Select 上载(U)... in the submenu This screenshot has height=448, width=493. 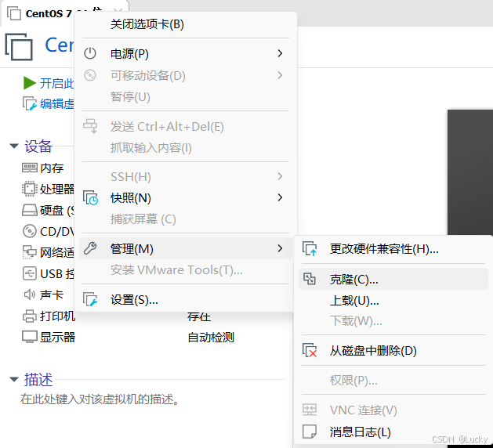click(x=393, y=301)
